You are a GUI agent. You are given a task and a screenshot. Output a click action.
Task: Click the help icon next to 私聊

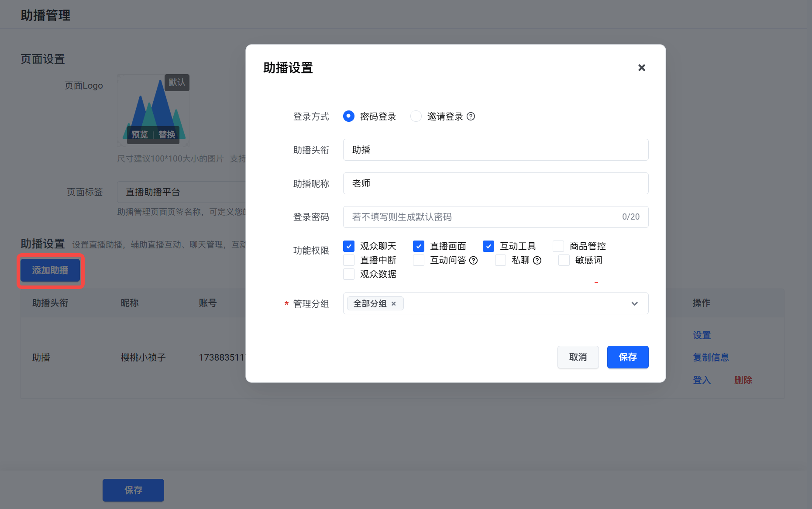[537, 261]
